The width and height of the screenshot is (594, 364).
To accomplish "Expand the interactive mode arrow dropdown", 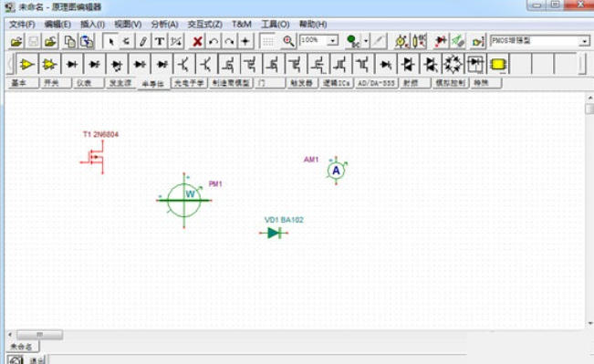I will [366, 41].
